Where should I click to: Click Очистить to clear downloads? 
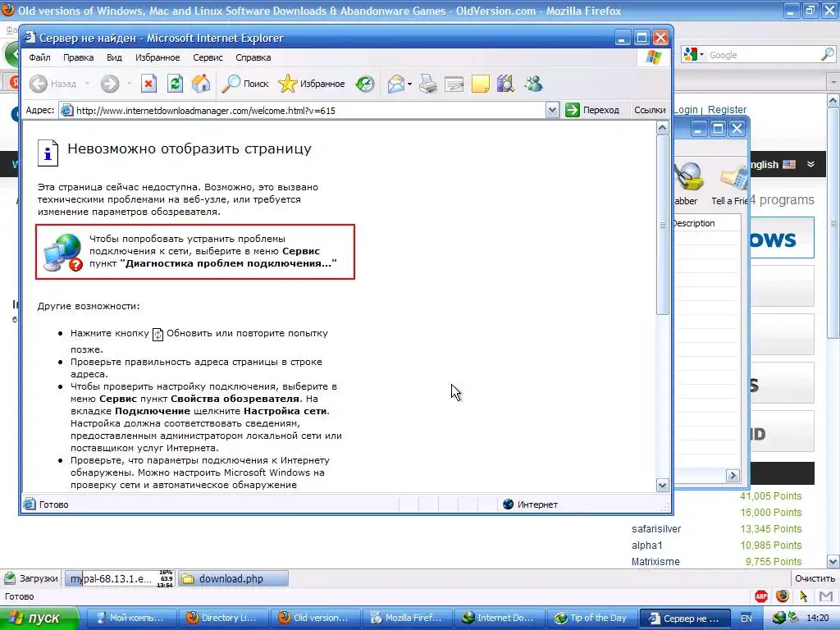(815, 578)
